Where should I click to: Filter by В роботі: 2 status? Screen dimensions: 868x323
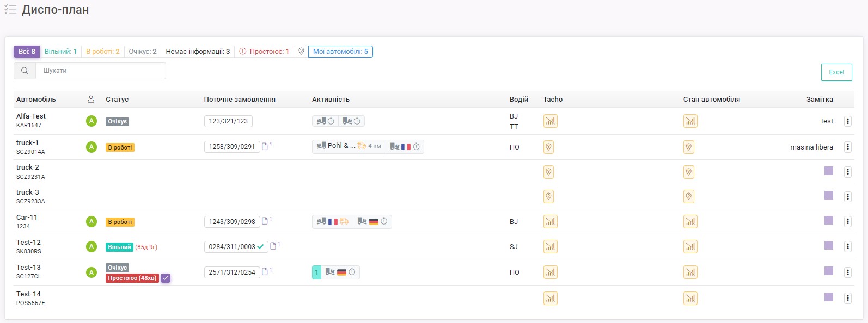pos(103,52)
